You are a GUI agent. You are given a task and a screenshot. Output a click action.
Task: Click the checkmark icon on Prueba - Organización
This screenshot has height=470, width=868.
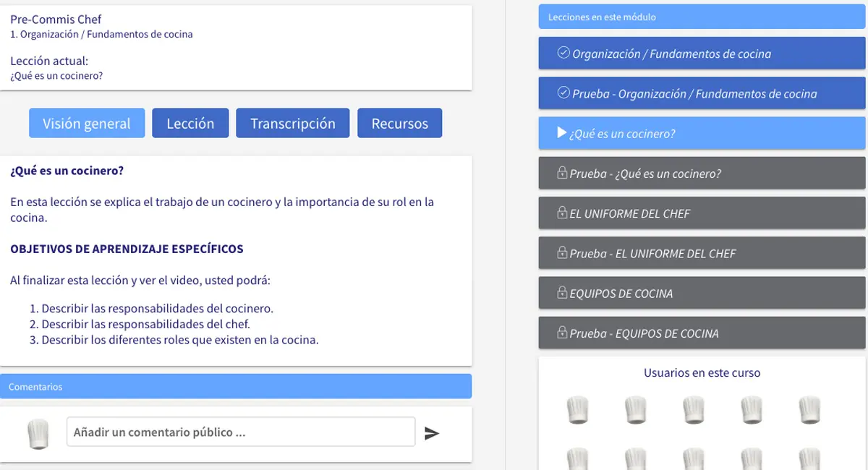563,93
